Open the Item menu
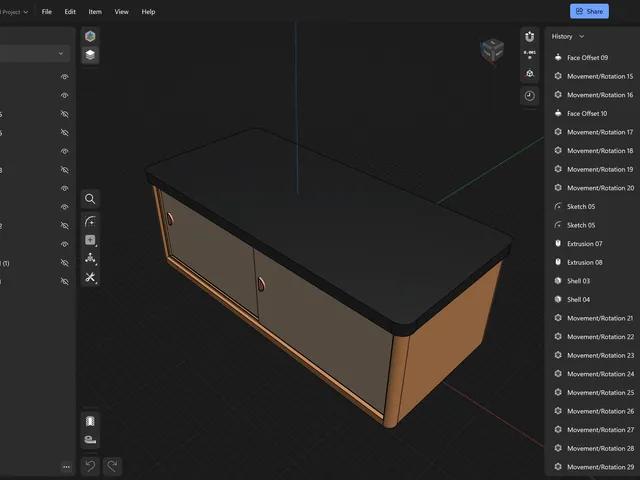 point(95,12)
